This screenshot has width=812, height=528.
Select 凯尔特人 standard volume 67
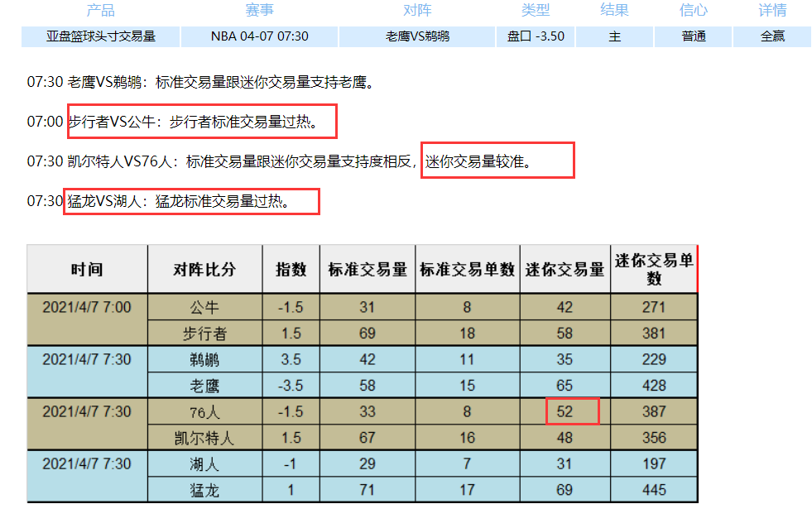[x=368, y=438]
